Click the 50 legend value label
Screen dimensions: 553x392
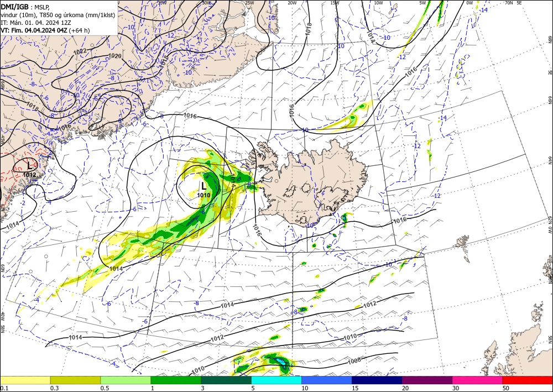click(505, 388)
